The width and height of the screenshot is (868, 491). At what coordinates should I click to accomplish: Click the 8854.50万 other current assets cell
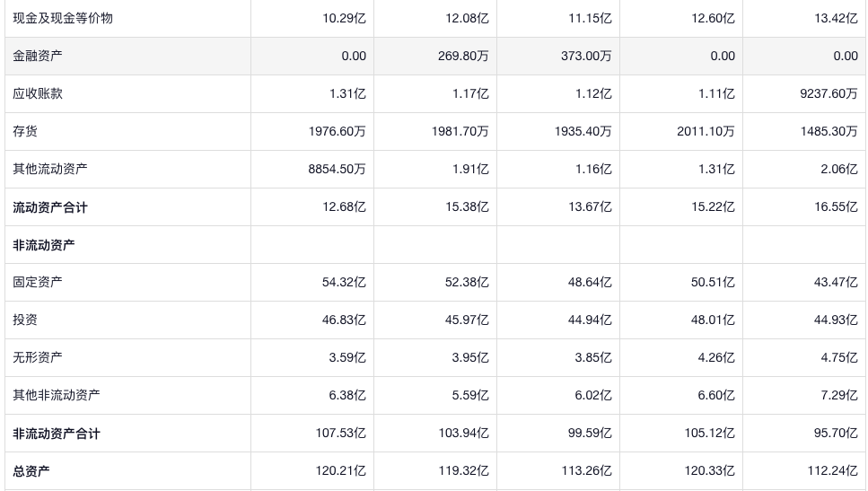tap(337, 169)
